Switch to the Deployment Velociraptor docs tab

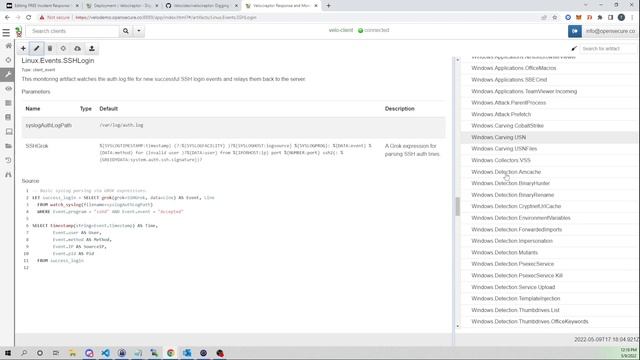pos(122,6)
